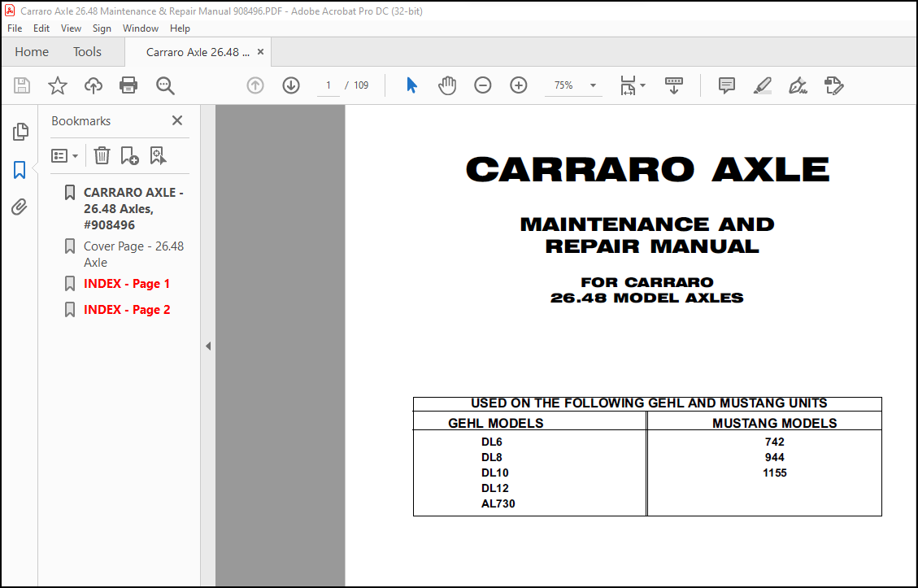Toggle scrolling mode icon
The width and height of the screenshot is (918, 588).
[674, 85]
